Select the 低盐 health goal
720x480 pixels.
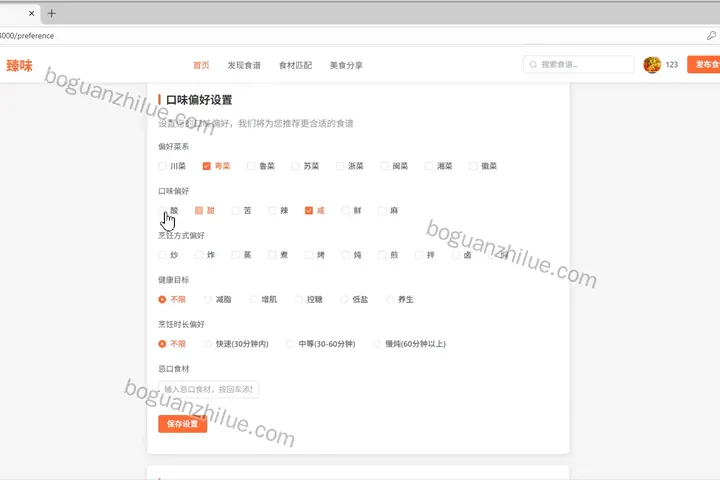[344, 299]
